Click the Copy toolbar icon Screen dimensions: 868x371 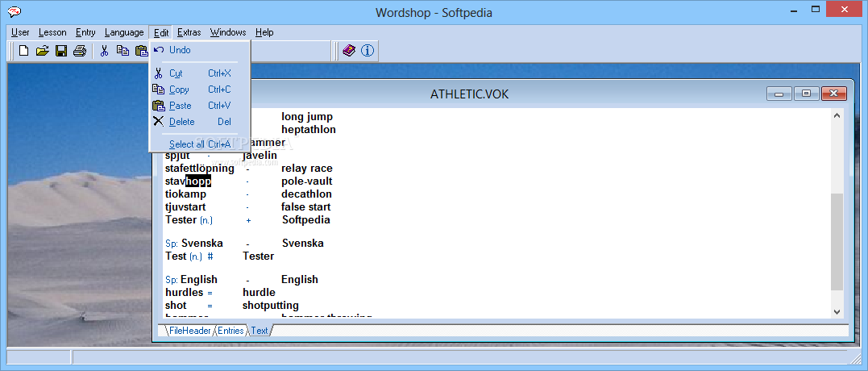(123, 51)
